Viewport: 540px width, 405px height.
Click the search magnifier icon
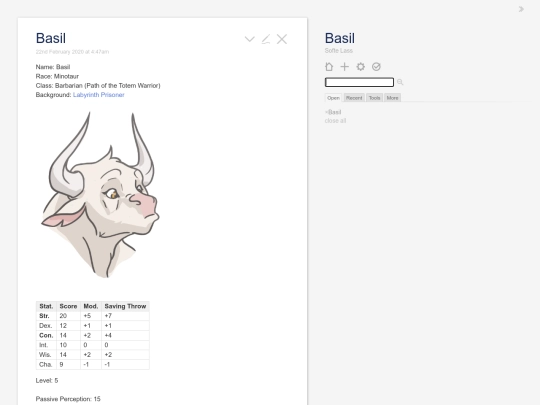click(400, 82)
